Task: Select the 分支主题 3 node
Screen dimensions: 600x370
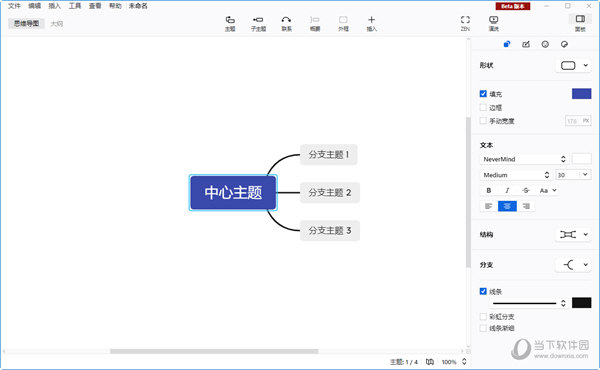Action: click(x=330, y=230)
